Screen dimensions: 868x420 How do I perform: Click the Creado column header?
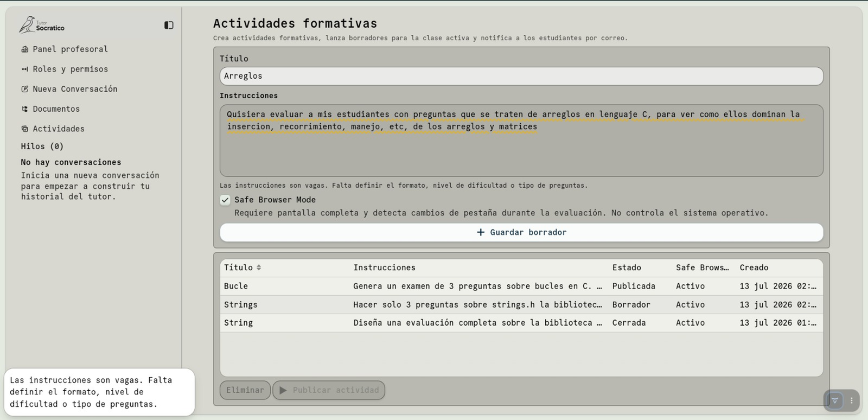tap(754, 268)
